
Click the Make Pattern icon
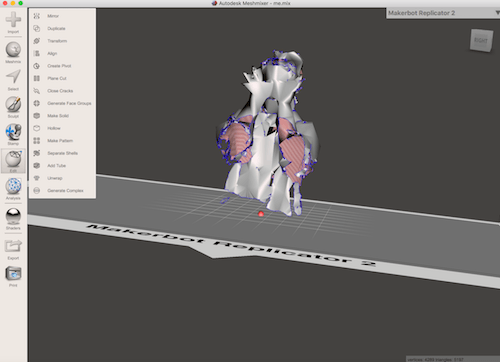click(x=37, y=141)
